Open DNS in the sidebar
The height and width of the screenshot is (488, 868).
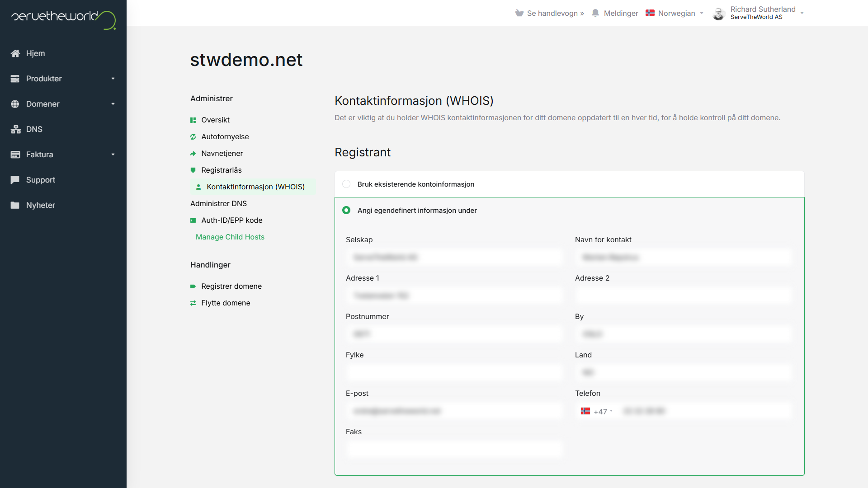coord(34,129)
